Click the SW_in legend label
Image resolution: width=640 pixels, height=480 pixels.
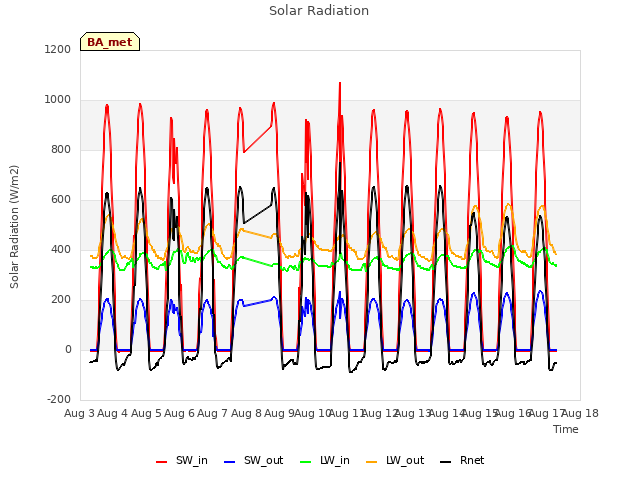click(192, 460)
